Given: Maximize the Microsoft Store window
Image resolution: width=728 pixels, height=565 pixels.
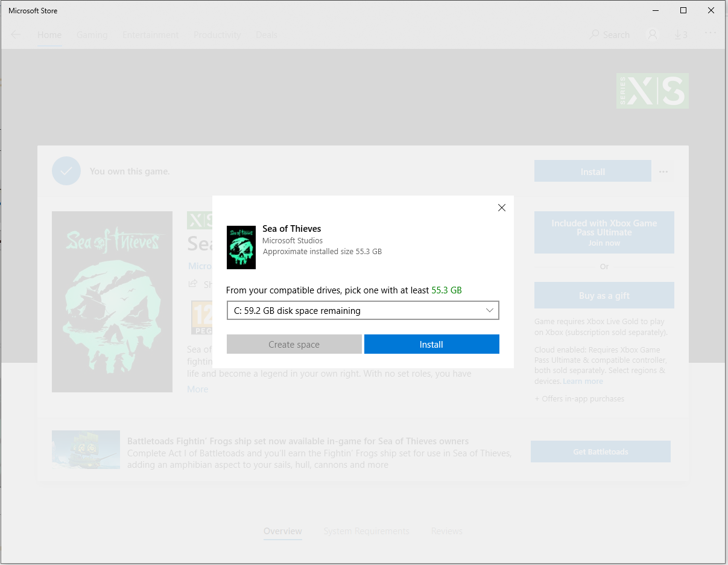Looking at the screenshot, I should (683, 10).
